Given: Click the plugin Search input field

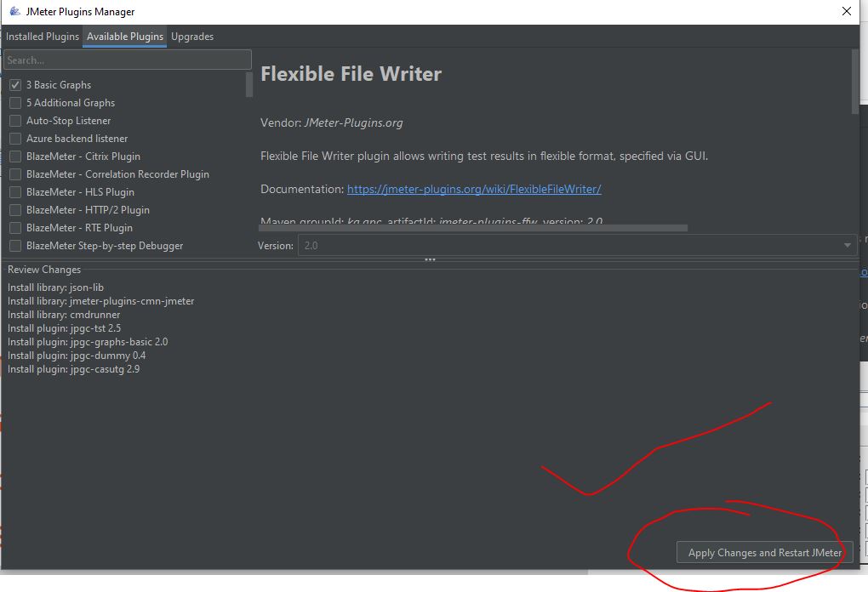Looking at the screenshot, I should pyautogui.click(x=128, y=60).
